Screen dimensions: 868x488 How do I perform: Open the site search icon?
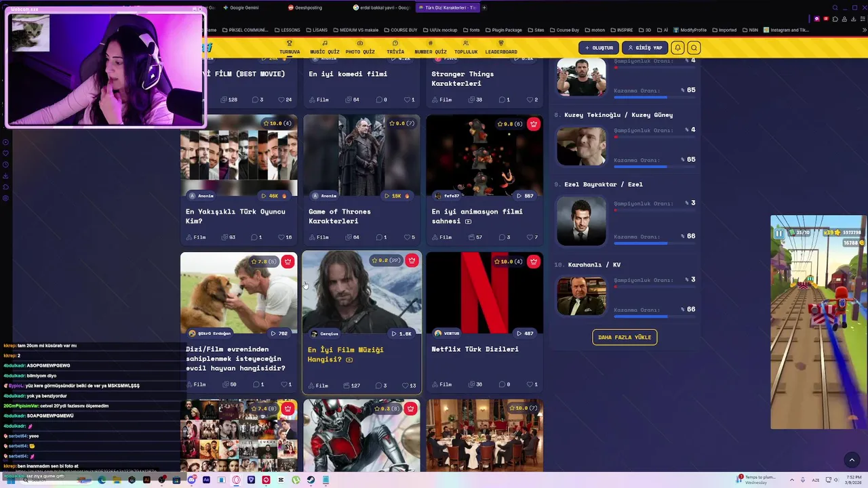point(694,47)
